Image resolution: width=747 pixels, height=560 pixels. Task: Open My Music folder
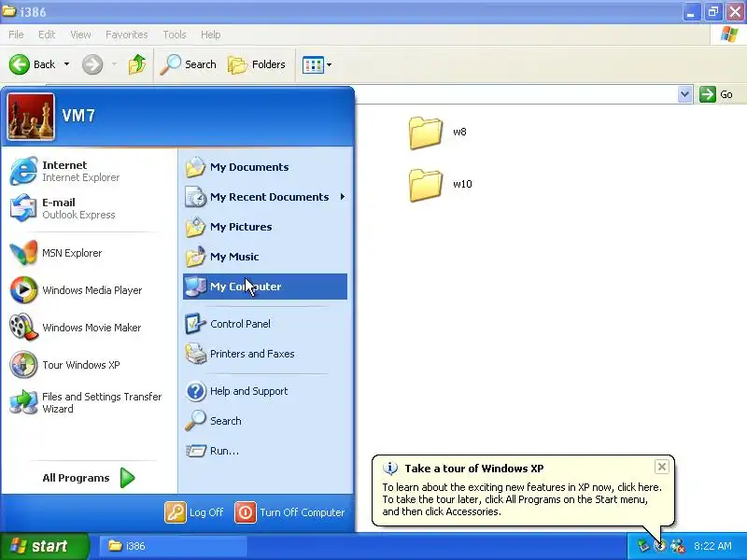coord(265,257)
